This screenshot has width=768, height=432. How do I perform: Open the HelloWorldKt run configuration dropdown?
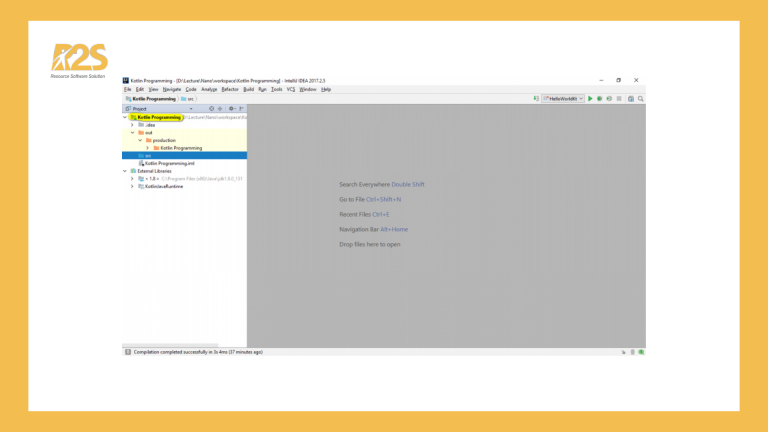(x=564, y=99)
